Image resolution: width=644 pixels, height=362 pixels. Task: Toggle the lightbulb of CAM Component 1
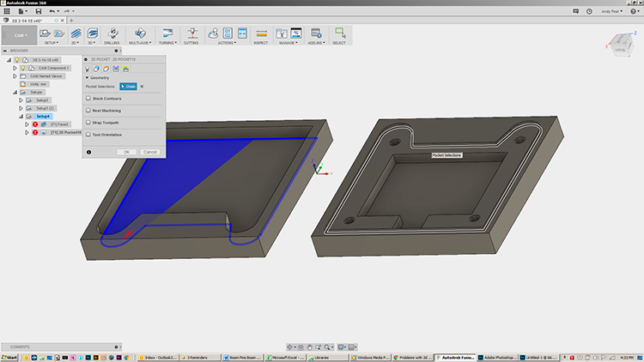click(x=23, y=68)
